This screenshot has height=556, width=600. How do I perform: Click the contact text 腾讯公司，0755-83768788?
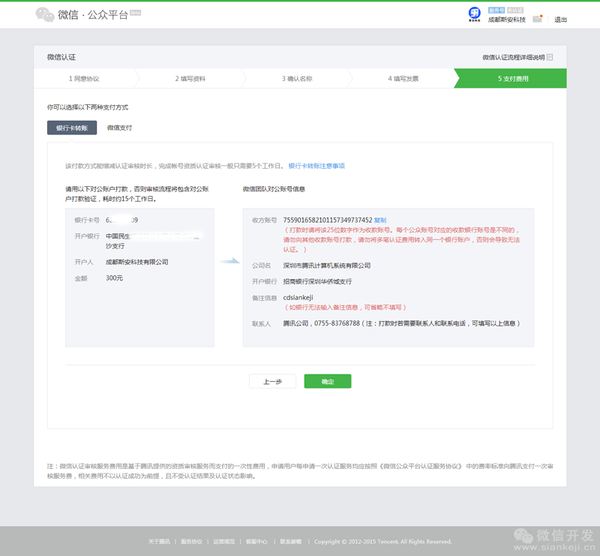point(322,323)
